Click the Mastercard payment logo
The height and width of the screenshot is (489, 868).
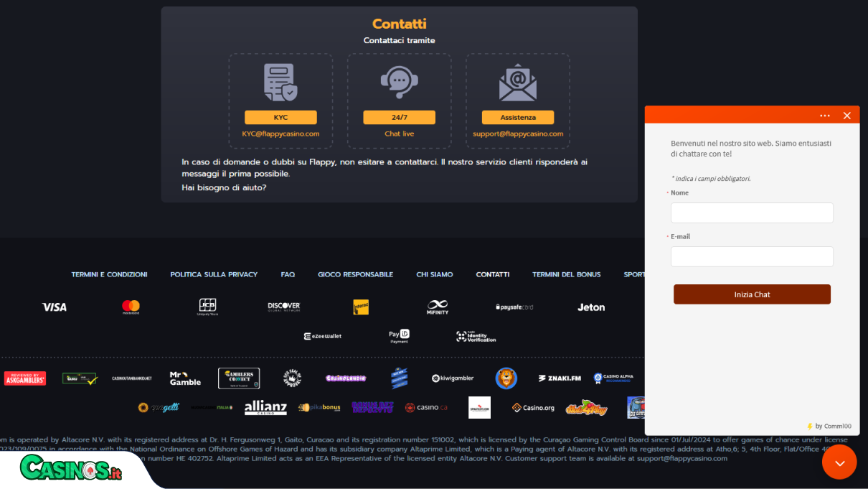[x=131, y=307]
